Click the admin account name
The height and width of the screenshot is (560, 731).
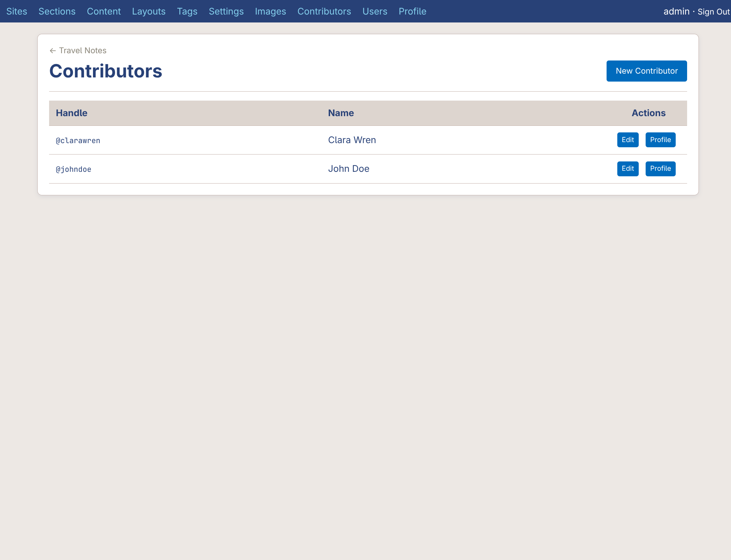[x=676, y=11]
